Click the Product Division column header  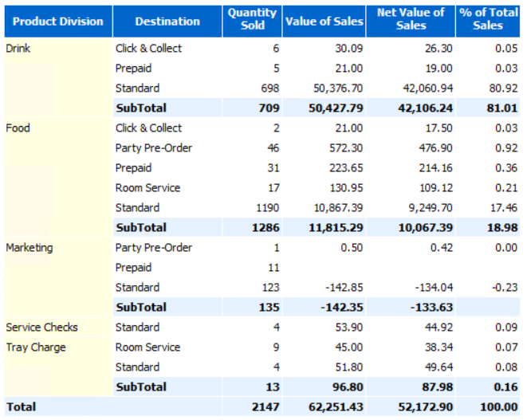click(58, 22)
